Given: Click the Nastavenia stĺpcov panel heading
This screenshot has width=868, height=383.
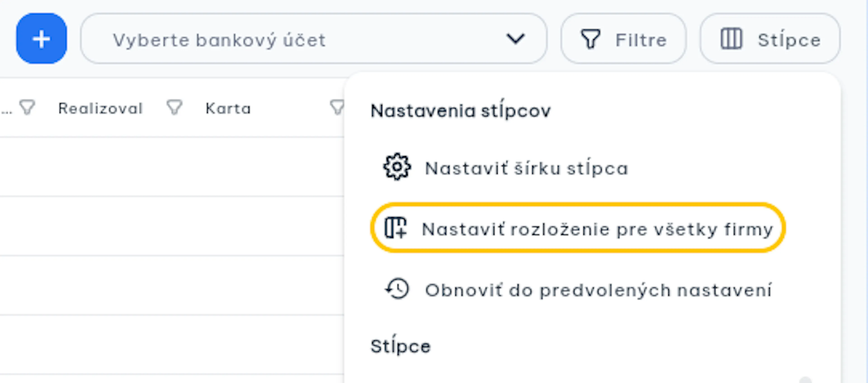Looking at the screenshot, I should (460, 110).
